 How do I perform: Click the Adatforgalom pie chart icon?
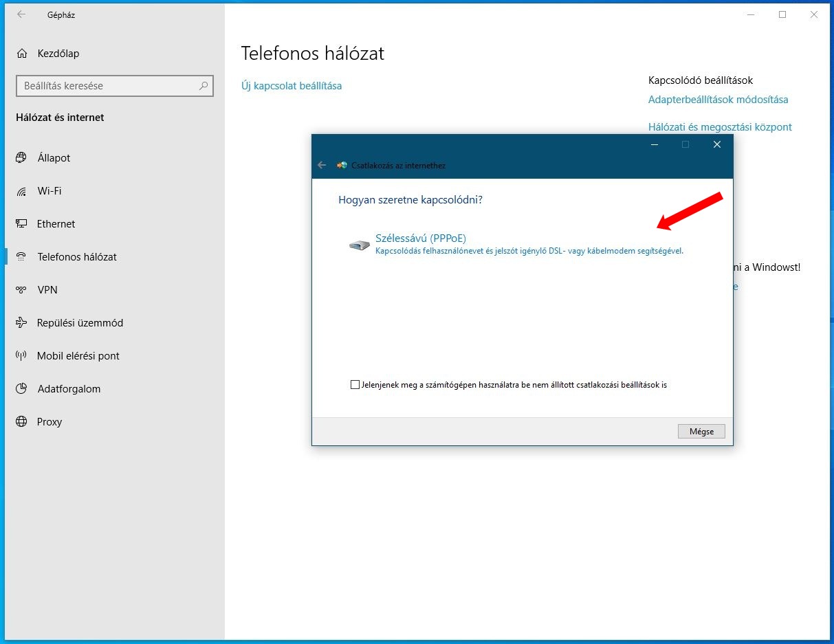(x=22, y=389)
